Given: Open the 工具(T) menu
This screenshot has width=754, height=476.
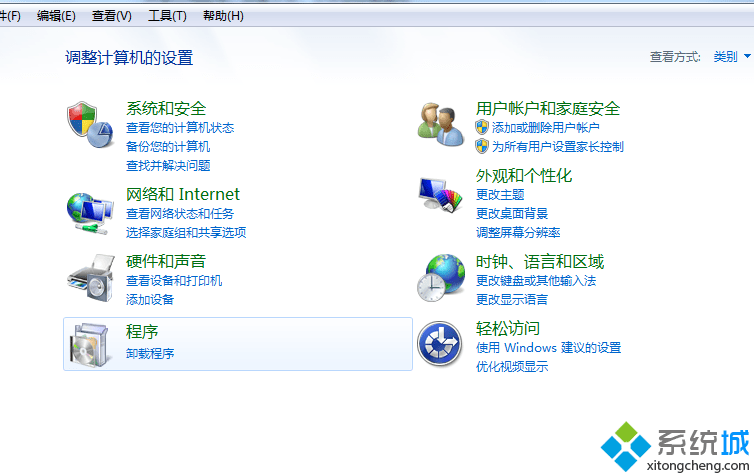Looking at the screenshot, I should click(167, 16).
